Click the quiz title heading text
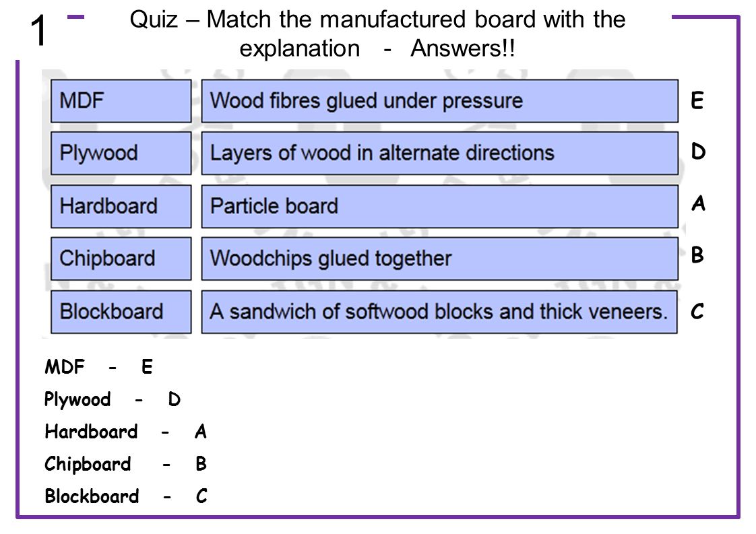This screenshot has height=534, width=756. click(377, 34)
